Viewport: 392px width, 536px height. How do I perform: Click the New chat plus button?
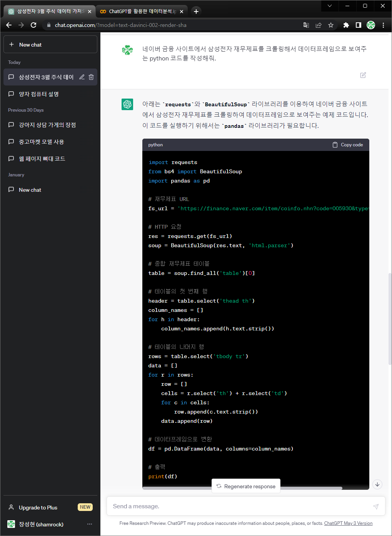coord(50,45)
